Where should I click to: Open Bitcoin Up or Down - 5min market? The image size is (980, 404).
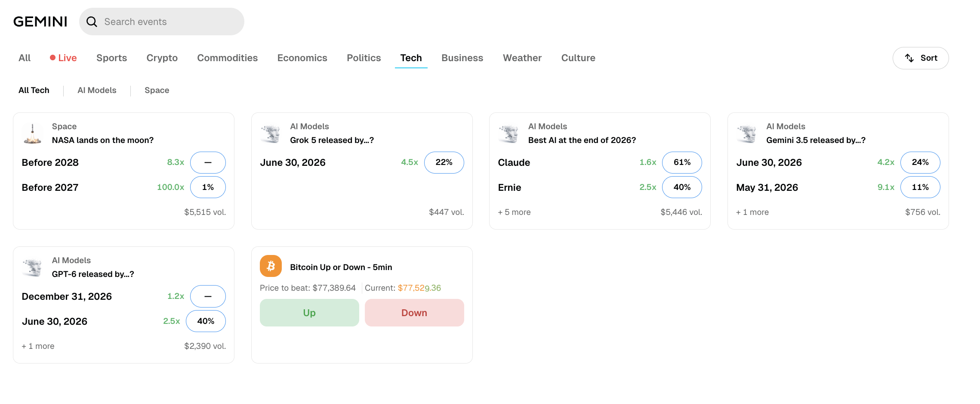coord(341,267)
